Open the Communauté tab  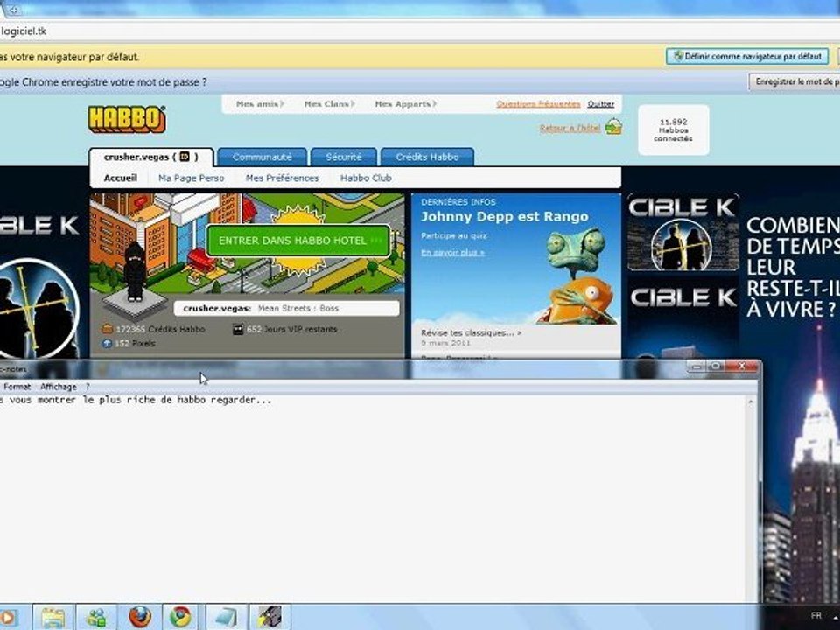(x=262, y=157)
